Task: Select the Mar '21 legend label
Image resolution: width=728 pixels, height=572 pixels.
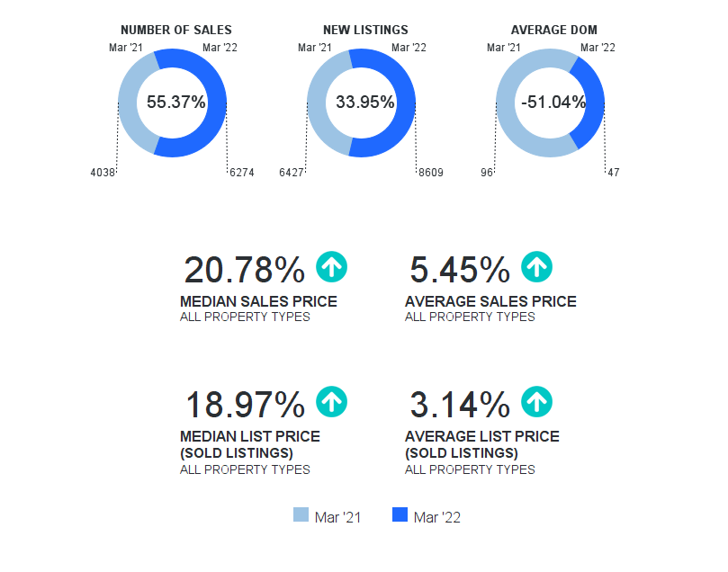Action: click(x=338, y=517)
